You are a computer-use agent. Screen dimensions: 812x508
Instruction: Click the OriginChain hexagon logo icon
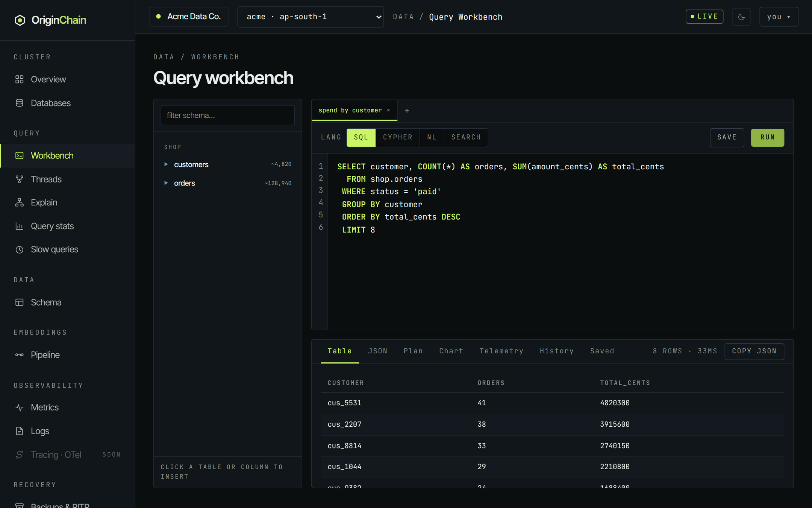[x=20, y=20]
